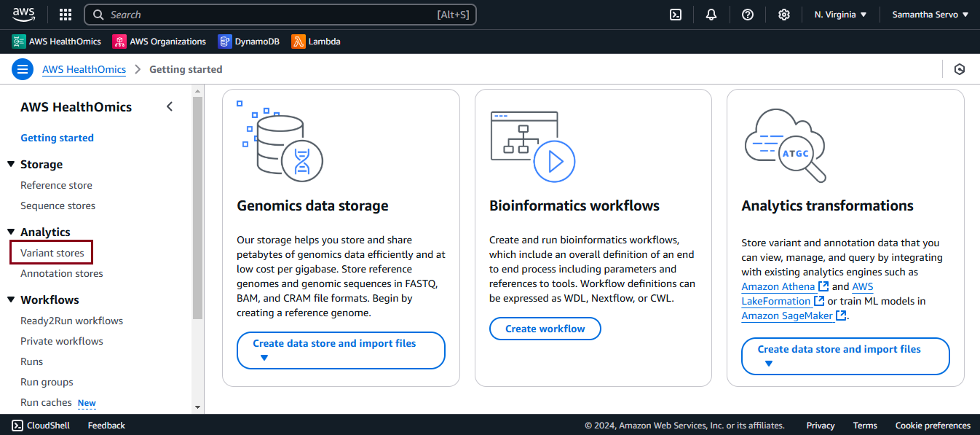Open Private workflows page

pos(62,341)
